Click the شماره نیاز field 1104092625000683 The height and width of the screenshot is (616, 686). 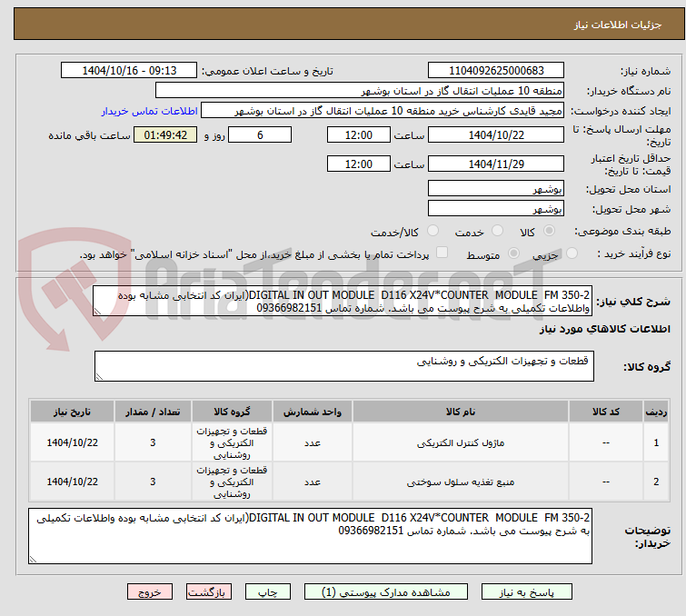(496, 71)
